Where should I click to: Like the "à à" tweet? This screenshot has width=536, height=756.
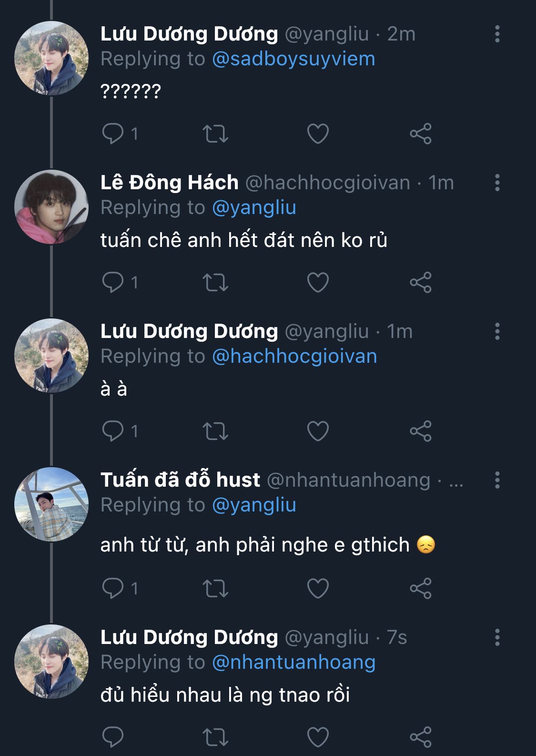click(x=318, y=431)
